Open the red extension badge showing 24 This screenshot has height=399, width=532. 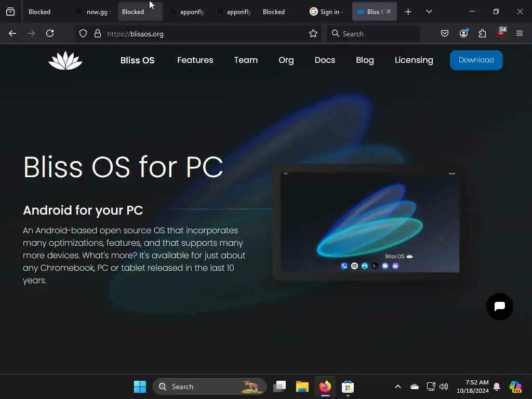(501, 33)
